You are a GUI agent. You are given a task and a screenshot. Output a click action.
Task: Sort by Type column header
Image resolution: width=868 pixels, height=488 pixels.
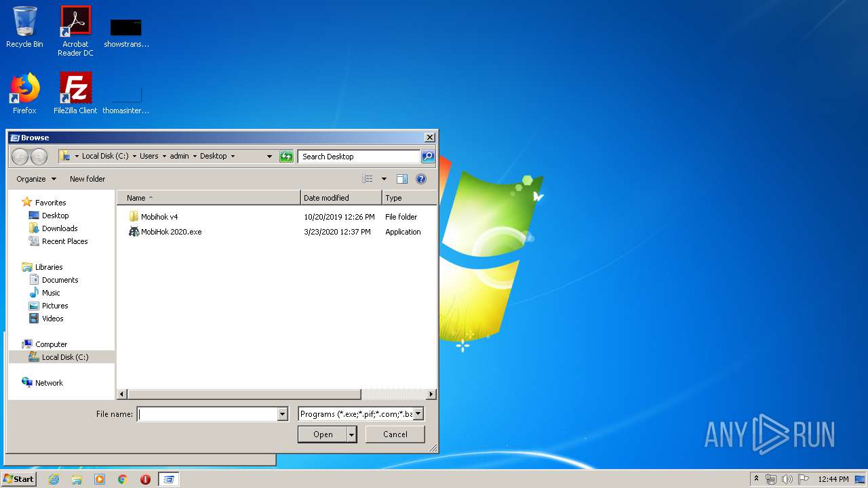point(410,198)
